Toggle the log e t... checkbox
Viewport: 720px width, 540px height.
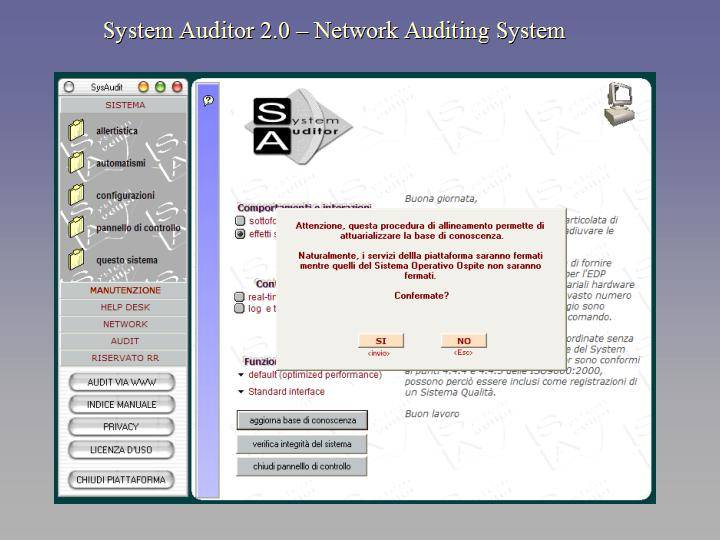(239, 308)
